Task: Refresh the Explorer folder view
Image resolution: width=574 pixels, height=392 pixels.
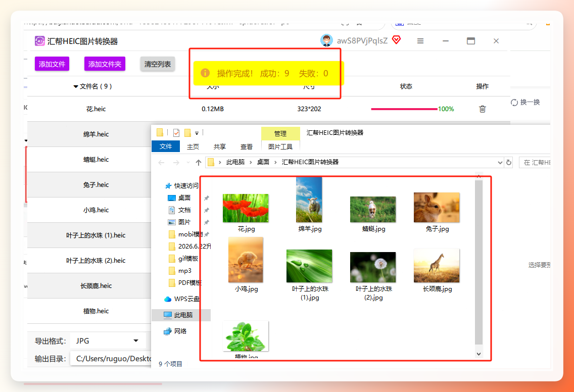Action: point(509,163)
